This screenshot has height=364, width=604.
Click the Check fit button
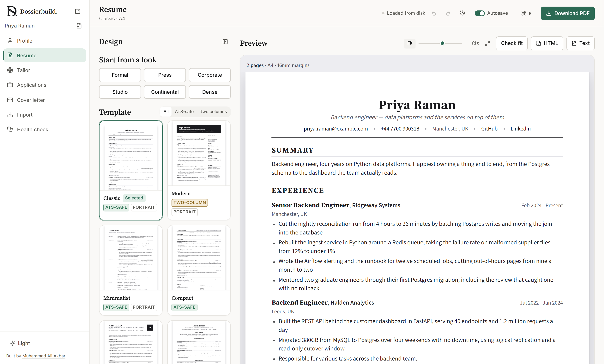[512, 43]
